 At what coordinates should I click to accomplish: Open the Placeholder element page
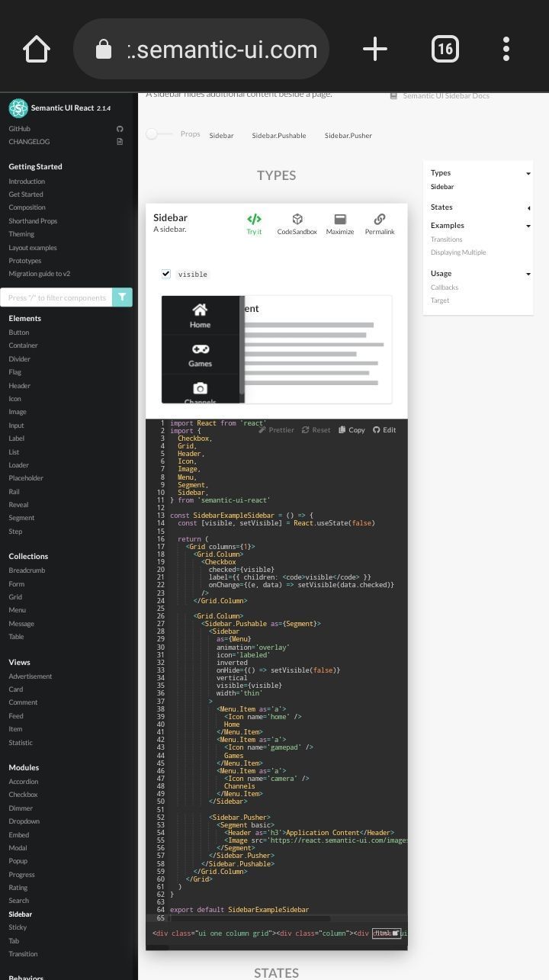(26, 478)
